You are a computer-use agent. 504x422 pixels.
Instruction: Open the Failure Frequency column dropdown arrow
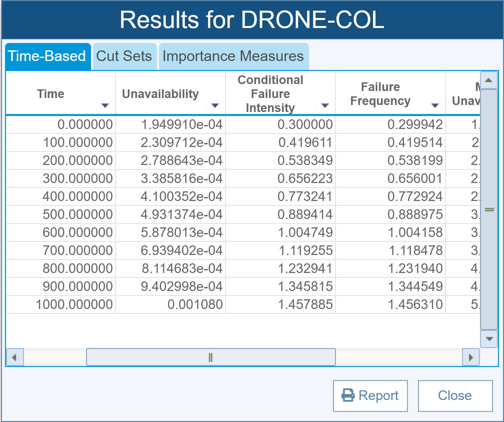(435, 105)
